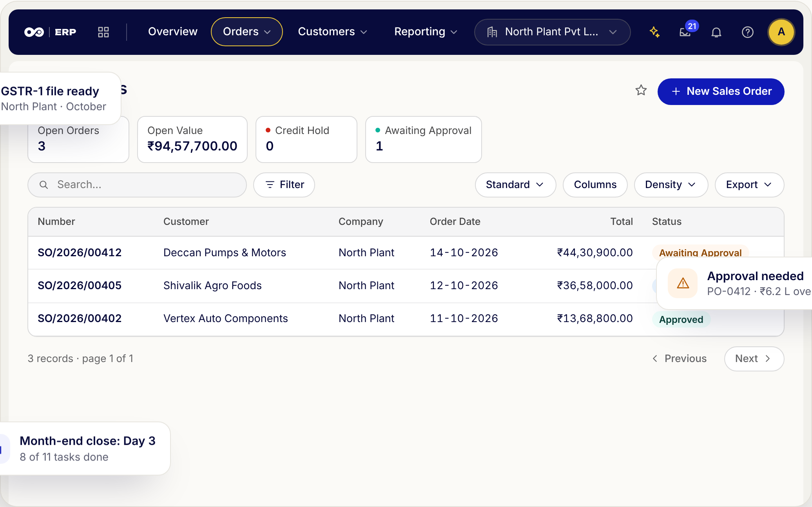Select the Credit Hold summary card
The height and width of the screenshot is (507, 812).
click(x=306, y=139)
